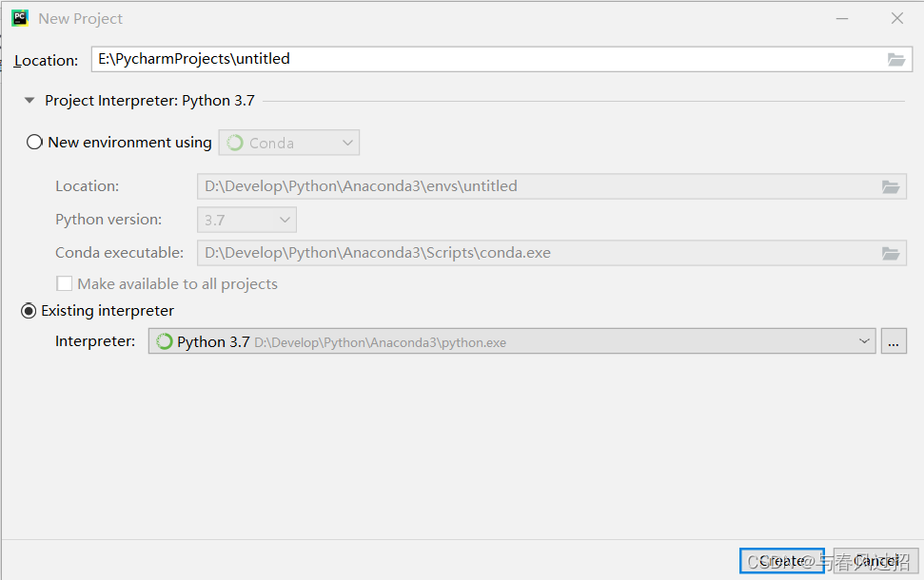Minimize the New Project window

pyautogui.click(x=842, y=19)
